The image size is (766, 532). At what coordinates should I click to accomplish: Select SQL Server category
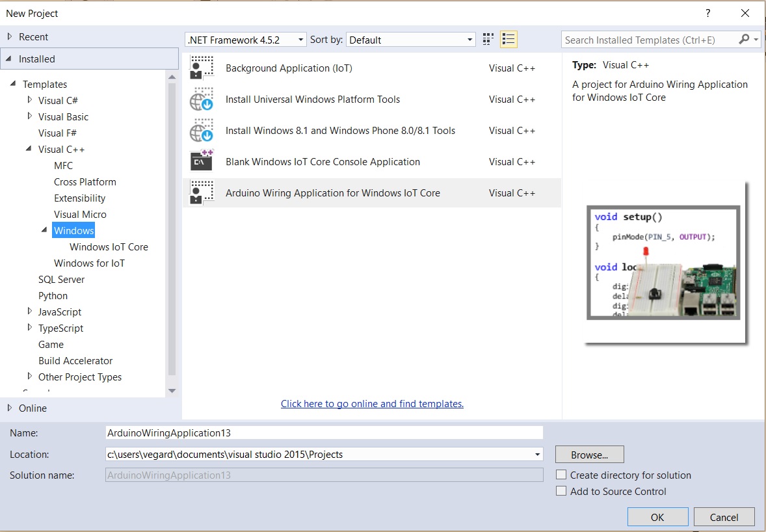61,280
